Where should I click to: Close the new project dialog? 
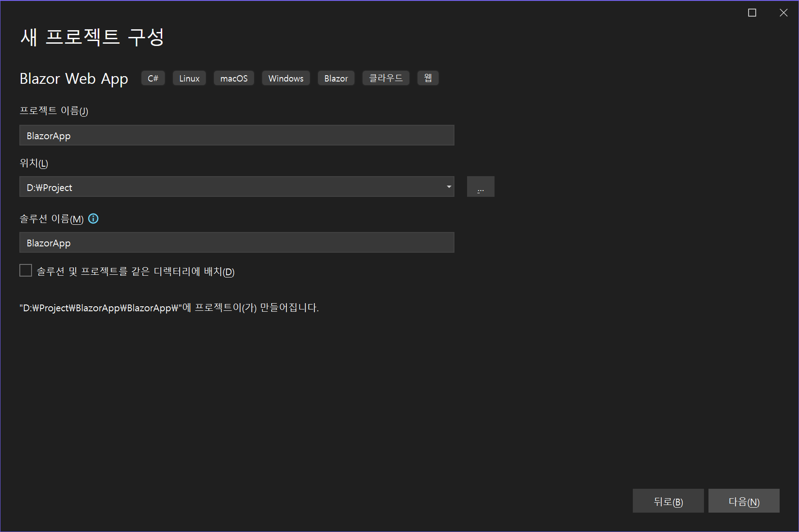(x=784, y=13)
